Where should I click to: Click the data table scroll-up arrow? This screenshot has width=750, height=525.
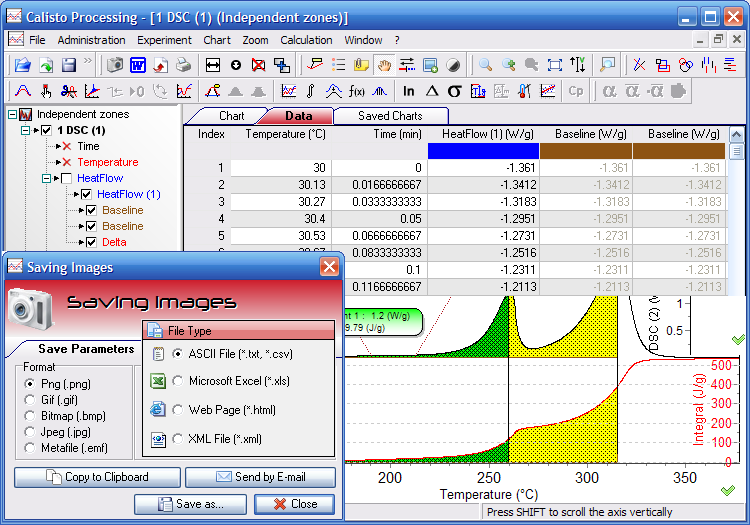[737, 135]
